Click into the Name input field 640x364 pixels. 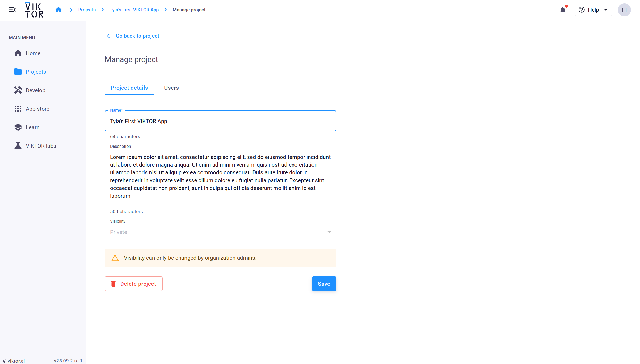coord(220,121)
